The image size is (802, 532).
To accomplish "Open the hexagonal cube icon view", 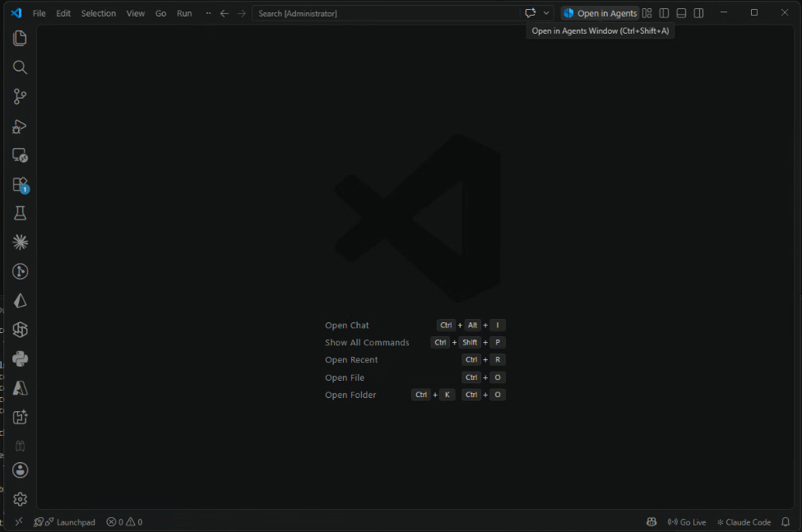I will (x=20, y=330).
